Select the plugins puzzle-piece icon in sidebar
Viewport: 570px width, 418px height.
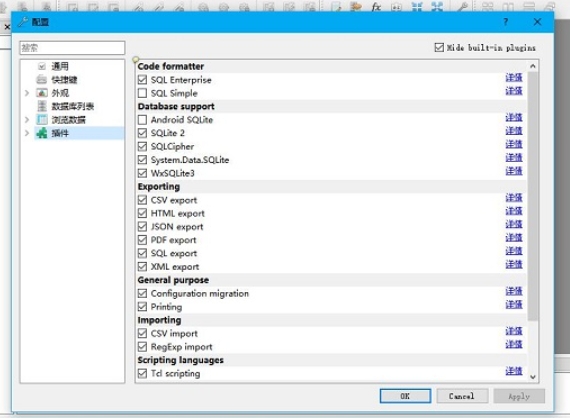(x=42, y=133)
